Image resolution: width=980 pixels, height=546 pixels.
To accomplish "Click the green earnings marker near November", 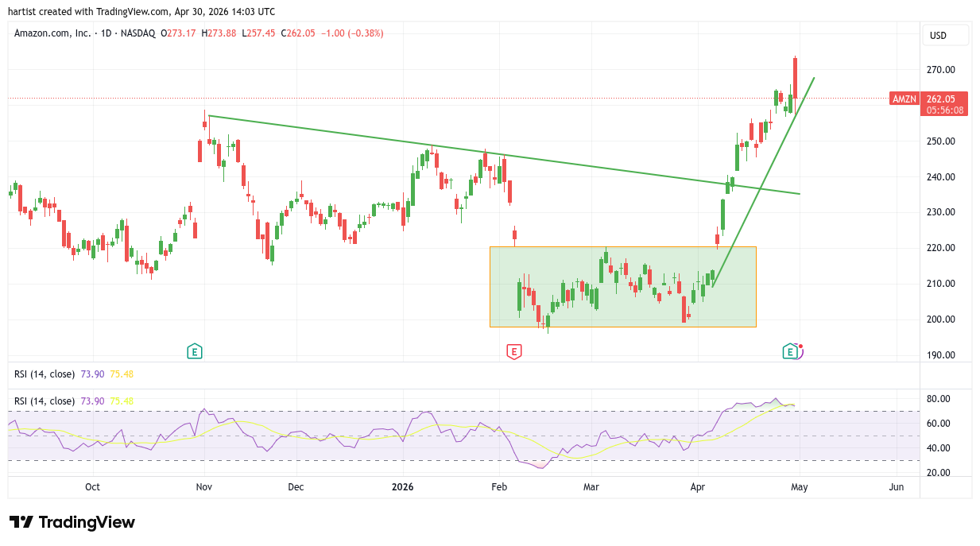I will click(x=194, y=350).
